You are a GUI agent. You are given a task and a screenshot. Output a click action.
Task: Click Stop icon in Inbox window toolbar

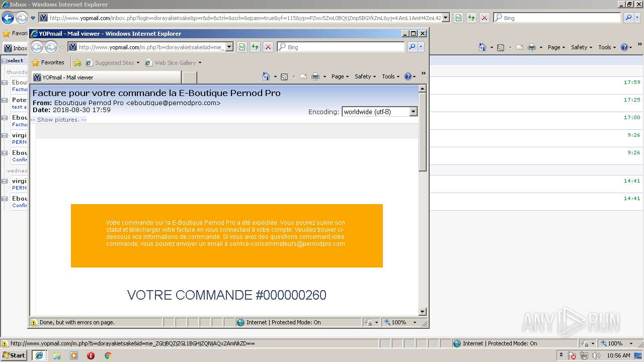[x=485, y=18]
